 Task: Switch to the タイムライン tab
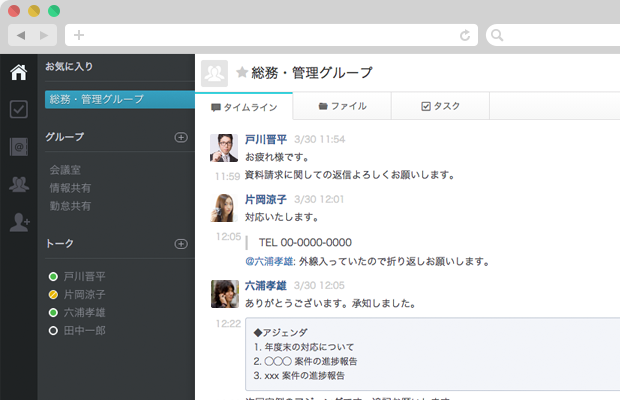243,106
